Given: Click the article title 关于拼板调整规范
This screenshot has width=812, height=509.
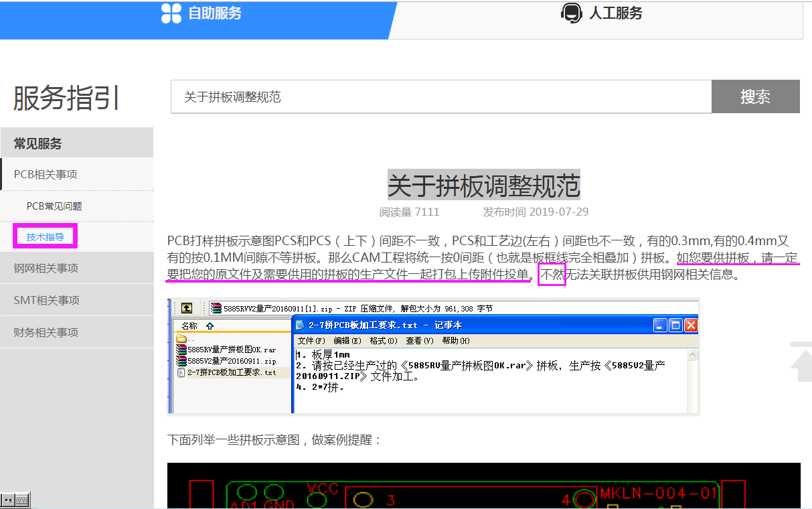Looking at the screenshot, I should click(483, 186).
